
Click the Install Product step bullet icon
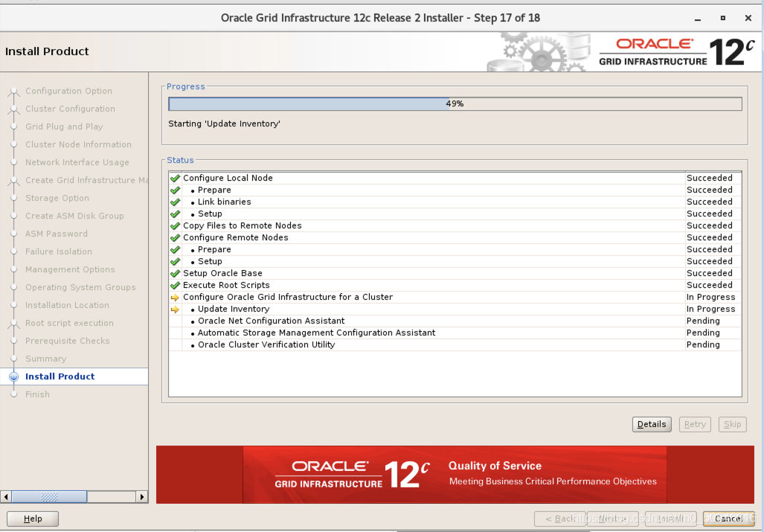click(x=14, y=376)
